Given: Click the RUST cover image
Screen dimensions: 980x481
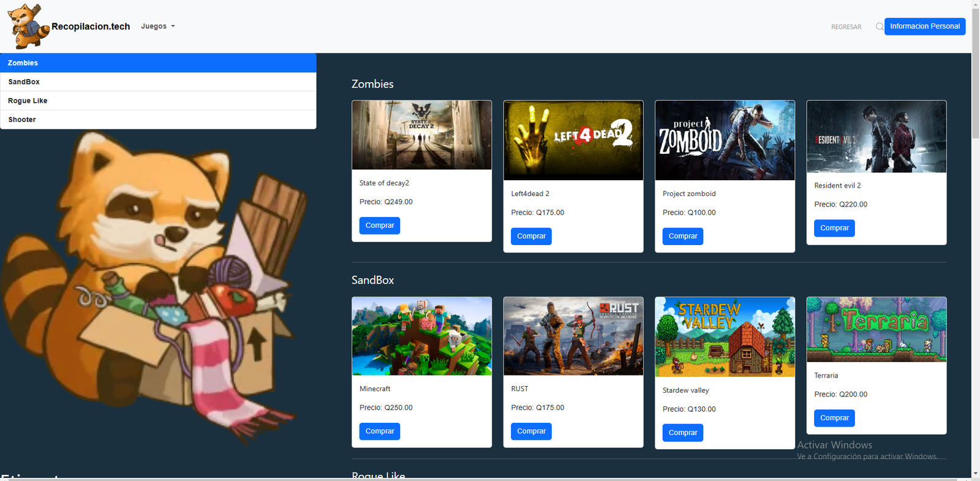Looking at the screenshot, I should pos(573,336).
